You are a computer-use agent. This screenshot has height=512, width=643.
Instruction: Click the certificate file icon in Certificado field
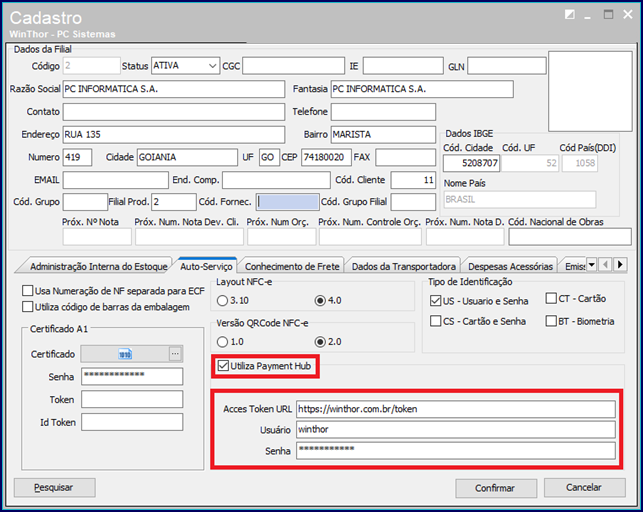click(x=125, y=354)
